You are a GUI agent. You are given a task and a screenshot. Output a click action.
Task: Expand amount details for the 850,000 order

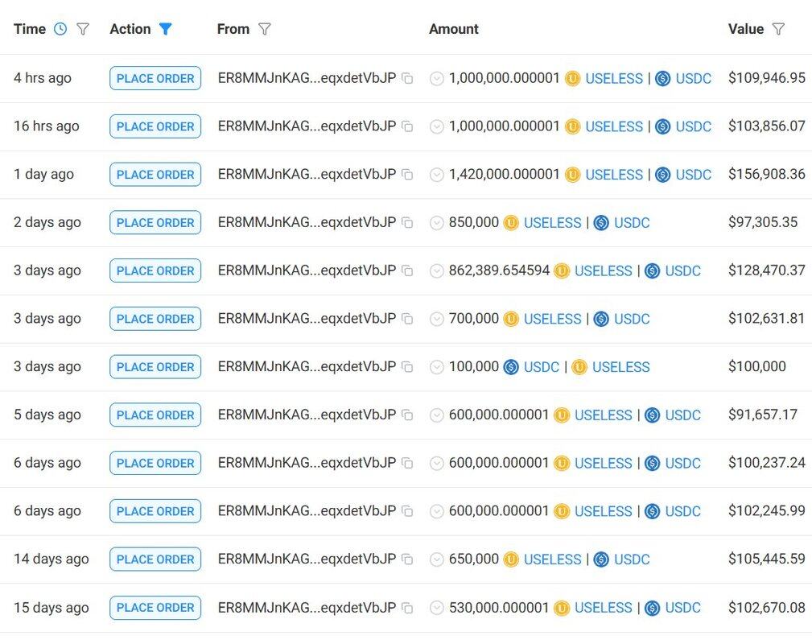[437, 223]
